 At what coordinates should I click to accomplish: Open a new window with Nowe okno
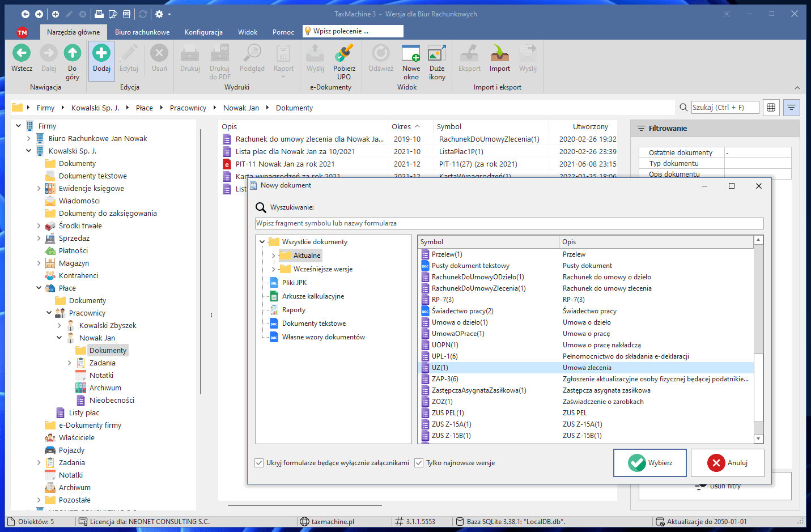[411, 53]
